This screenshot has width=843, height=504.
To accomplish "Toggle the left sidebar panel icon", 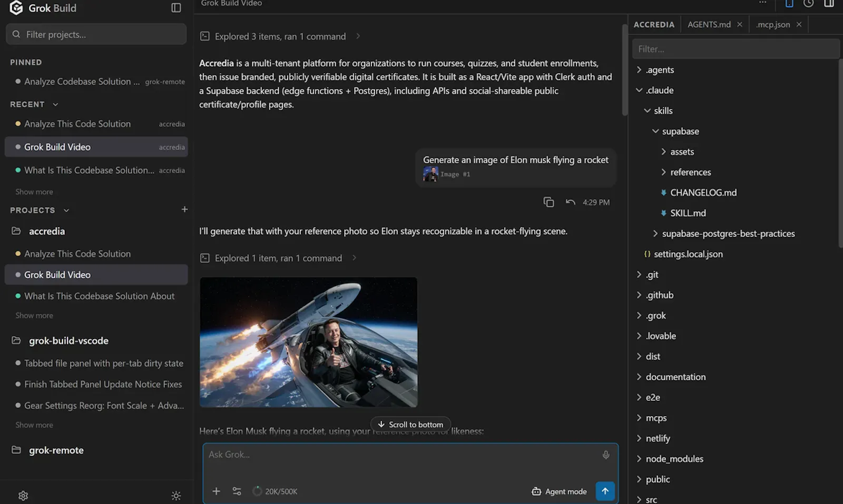I will click(x=176, y=8).
